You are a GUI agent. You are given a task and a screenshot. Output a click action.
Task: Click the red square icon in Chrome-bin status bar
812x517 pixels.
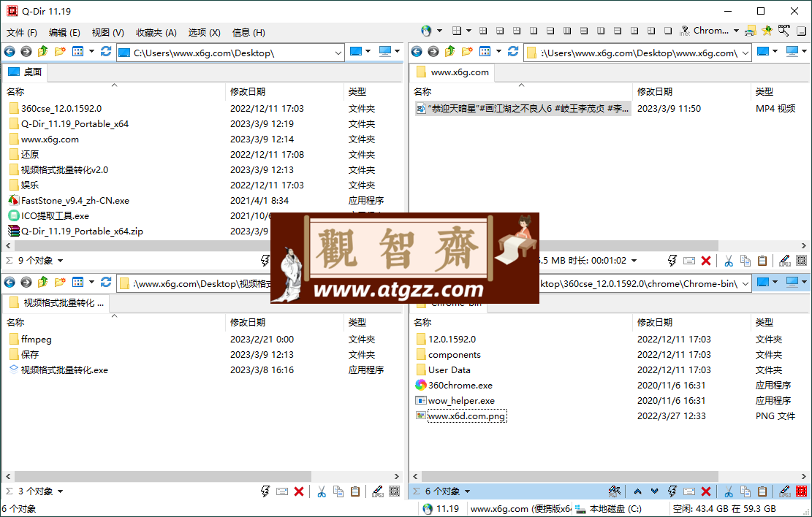coord(801,491)
